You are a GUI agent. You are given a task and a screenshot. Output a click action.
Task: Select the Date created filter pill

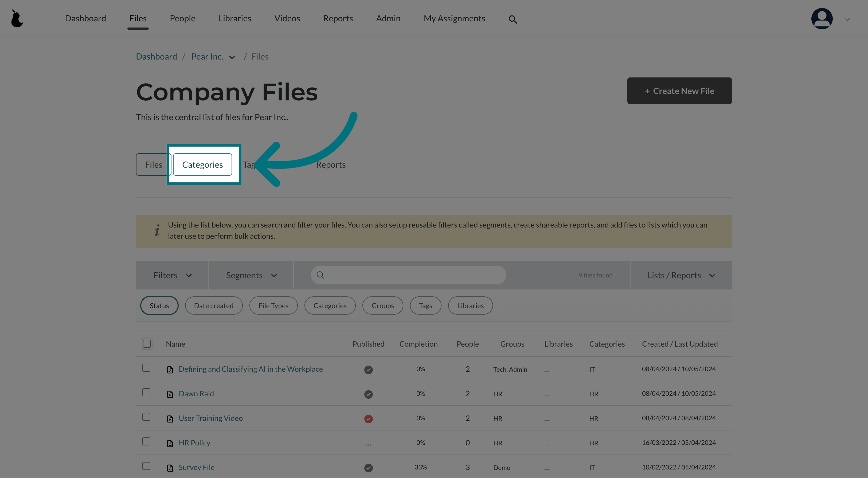(x=214, y=305)
